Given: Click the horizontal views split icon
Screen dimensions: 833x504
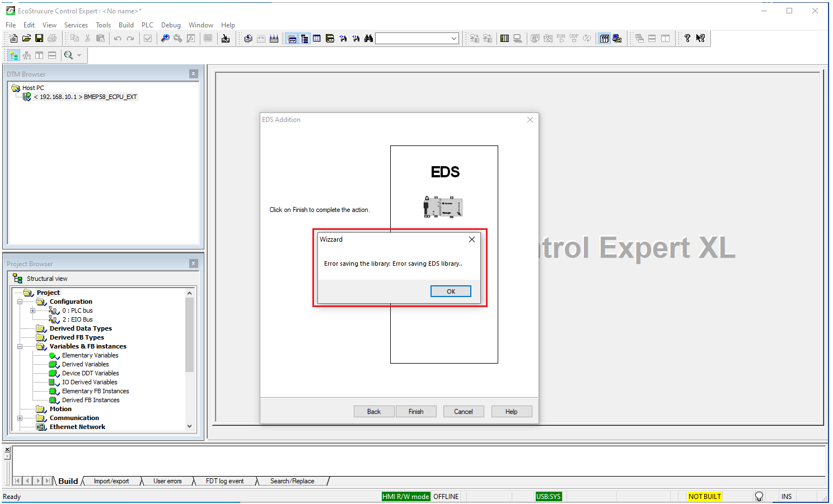Looking at the screenshot, I should pyautogui.click(x=52, y=55).
